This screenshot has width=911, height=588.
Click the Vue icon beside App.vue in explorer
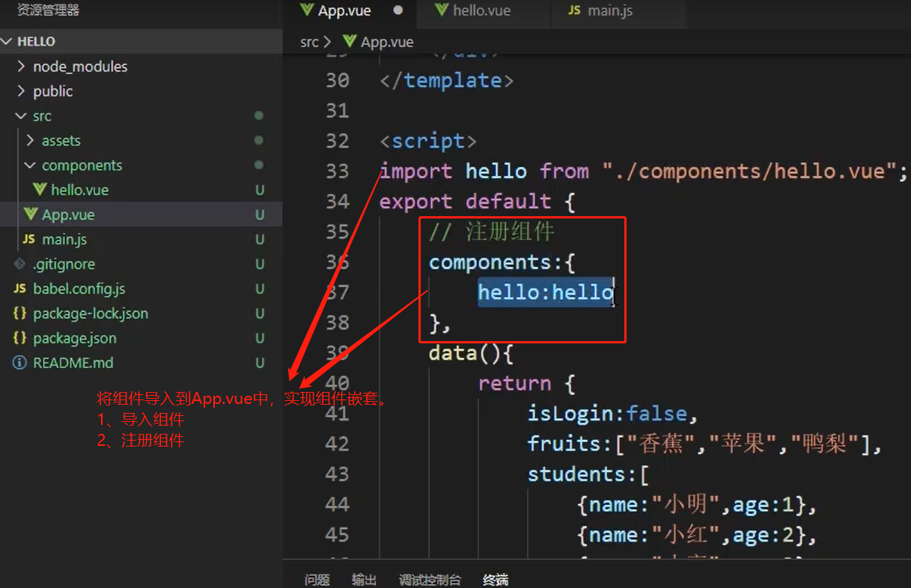[x=31, y=215]
